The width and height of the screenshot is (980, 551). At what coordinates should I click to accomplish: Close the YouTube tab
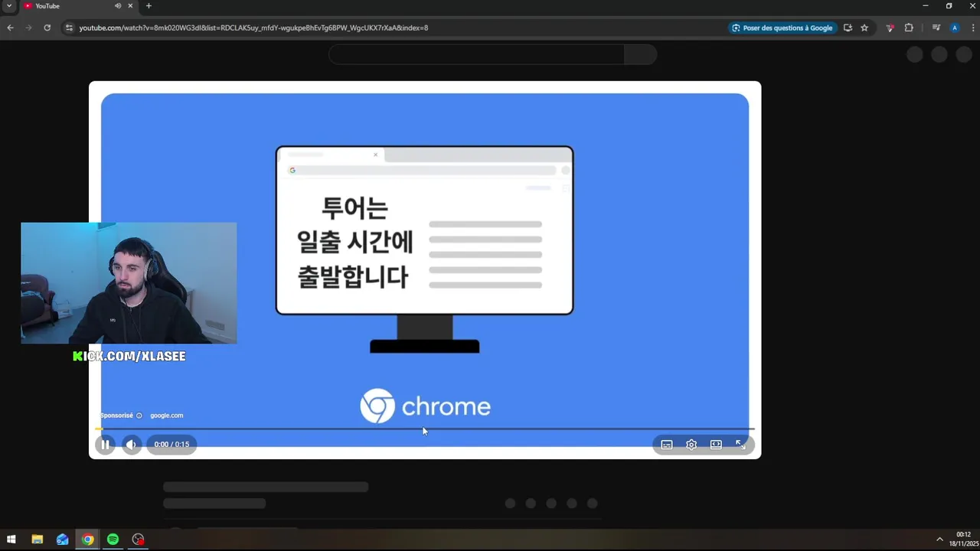(x=130, y=6)
